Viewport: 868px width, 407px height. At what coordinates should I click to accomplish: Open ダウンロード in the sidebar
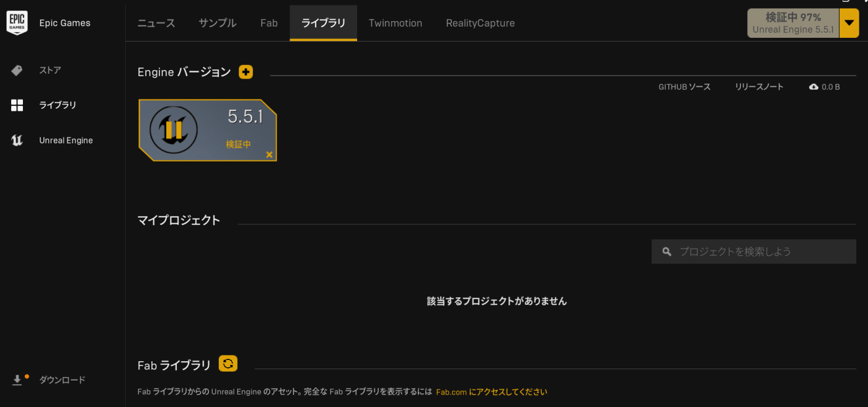click(x=62, y=380)
